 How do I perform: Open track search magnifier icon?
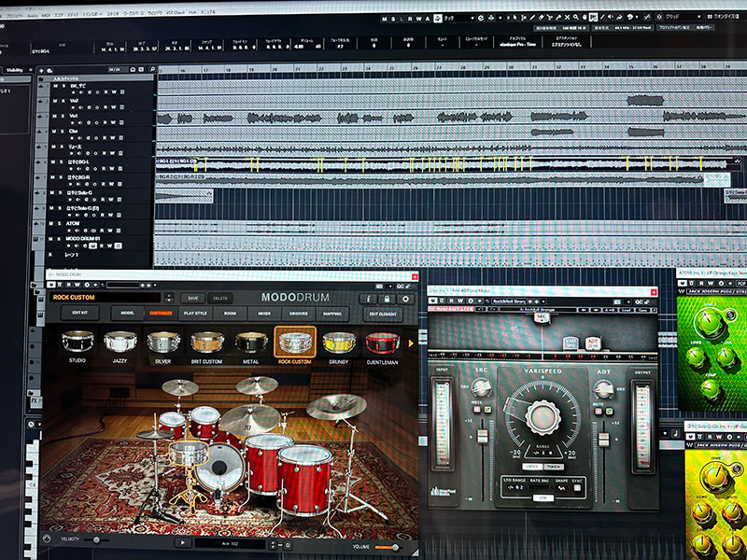(152, 69)
